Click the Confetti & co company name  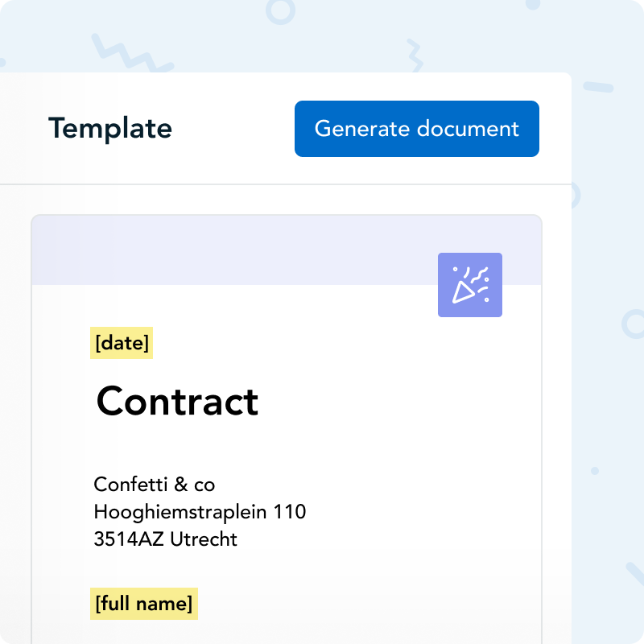pyautogui.click(x=155, y=484)
